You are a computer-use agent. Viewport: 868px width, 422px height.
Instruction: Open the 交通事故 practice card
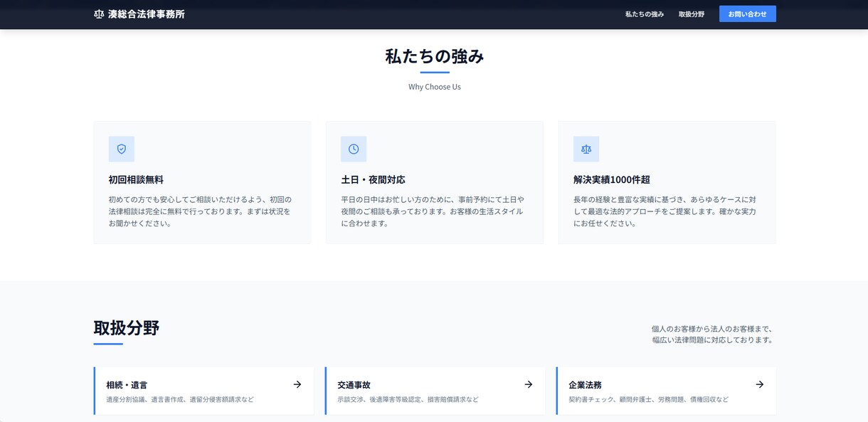tap(435, 391)
